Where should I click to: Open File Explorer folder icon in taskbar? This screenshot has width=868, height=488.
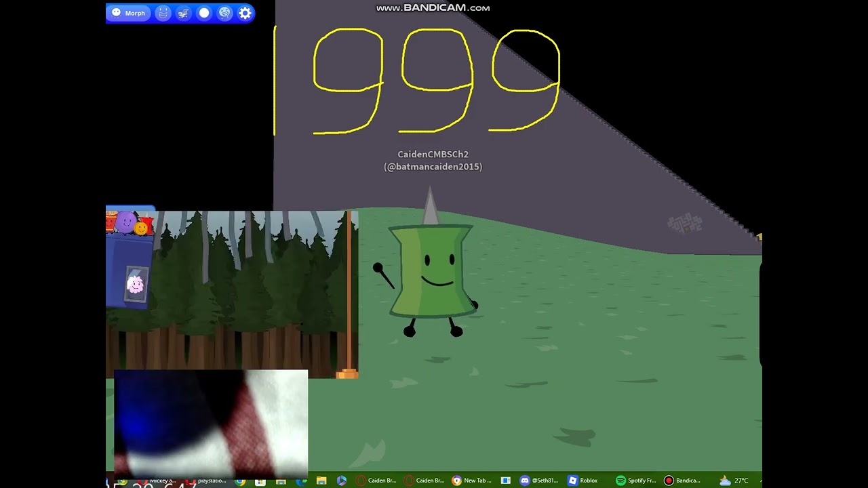coord(321,481)
